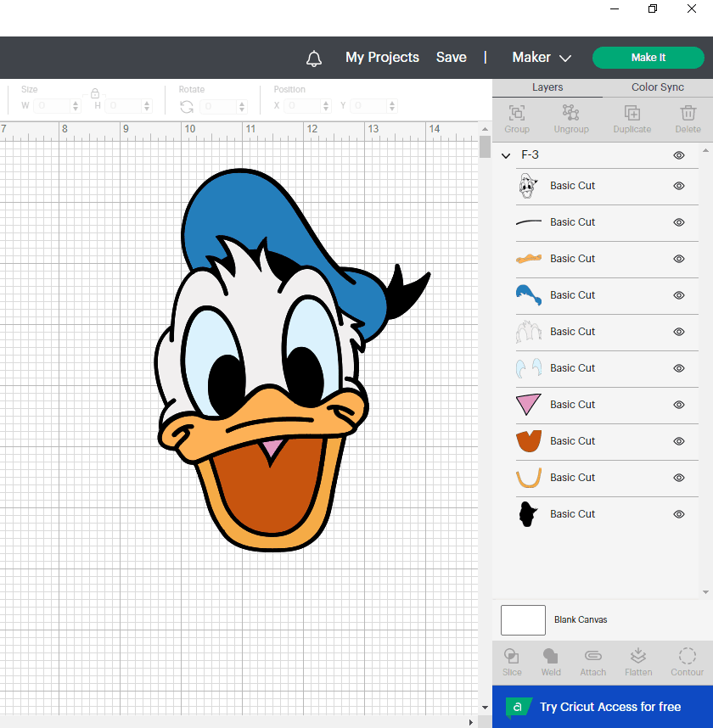Collapse the F-3 layer group

tap(507, 155)
